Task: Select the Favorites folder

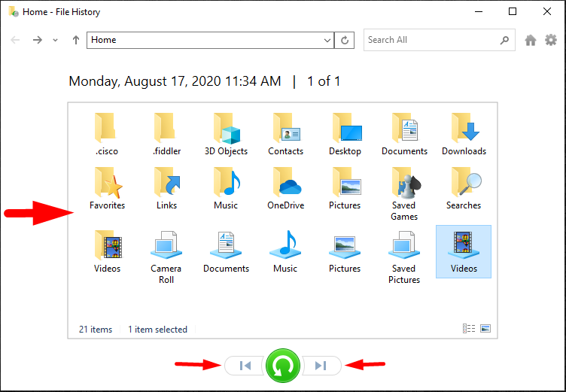Action: click(107, 188)
